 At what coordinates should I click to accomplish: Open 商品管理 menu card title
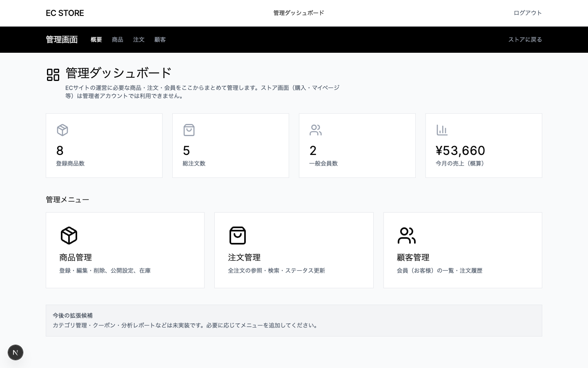pyautogui.click(x=76, y=258)
